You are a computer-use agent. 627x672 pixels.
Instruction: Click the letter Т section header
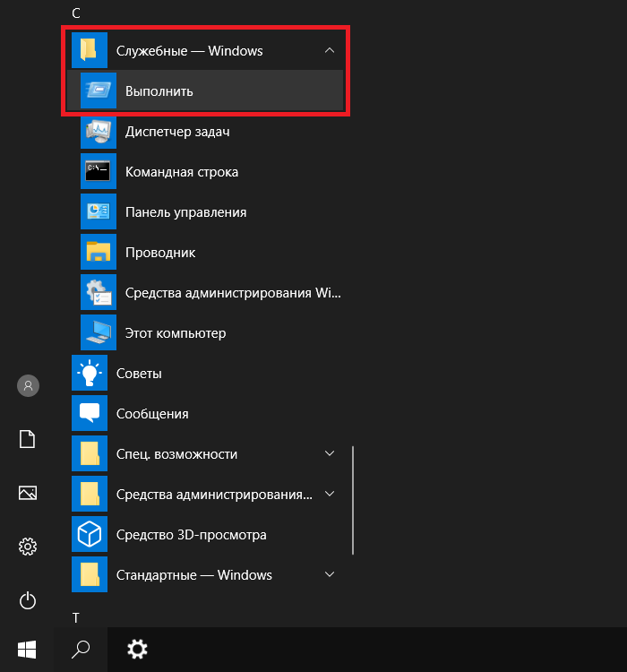click(76, 617)
